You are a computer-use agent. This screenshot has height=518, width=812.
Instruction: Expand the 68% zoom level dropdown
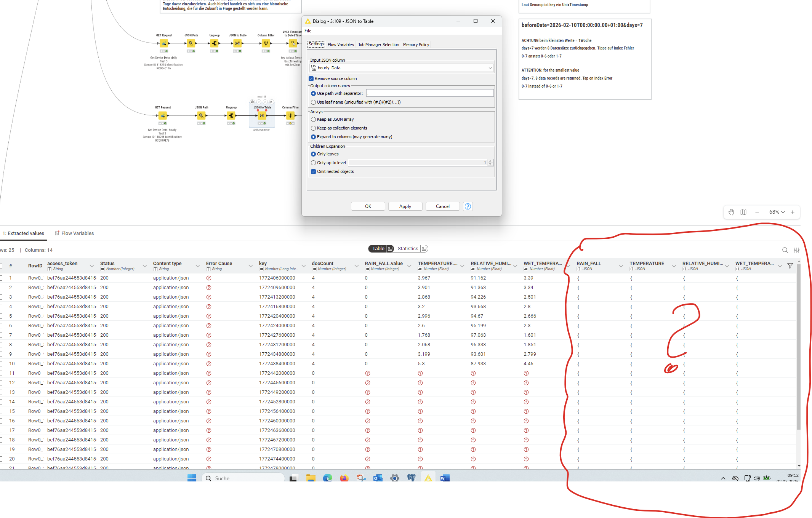coord(777,212)
